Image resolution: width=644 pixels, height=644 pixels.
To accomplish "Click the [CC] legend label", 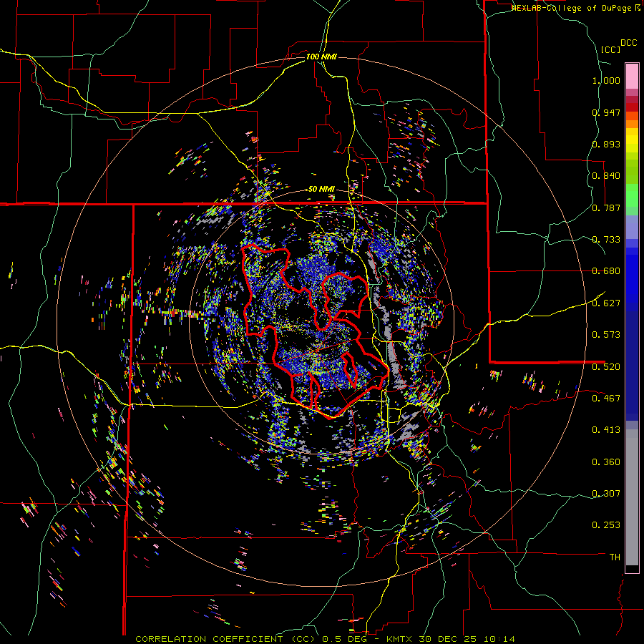I will (x=610, y=49).
